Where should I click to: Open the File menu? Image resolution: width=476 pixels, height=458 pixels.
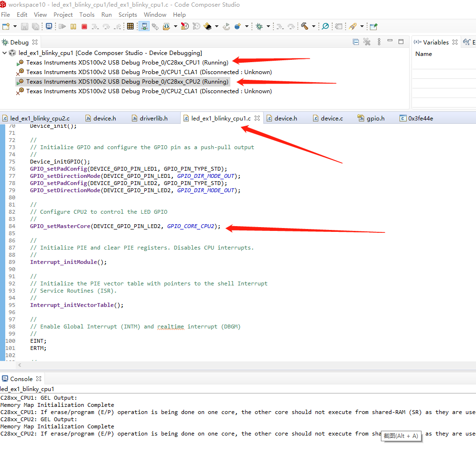pos(5,15)
